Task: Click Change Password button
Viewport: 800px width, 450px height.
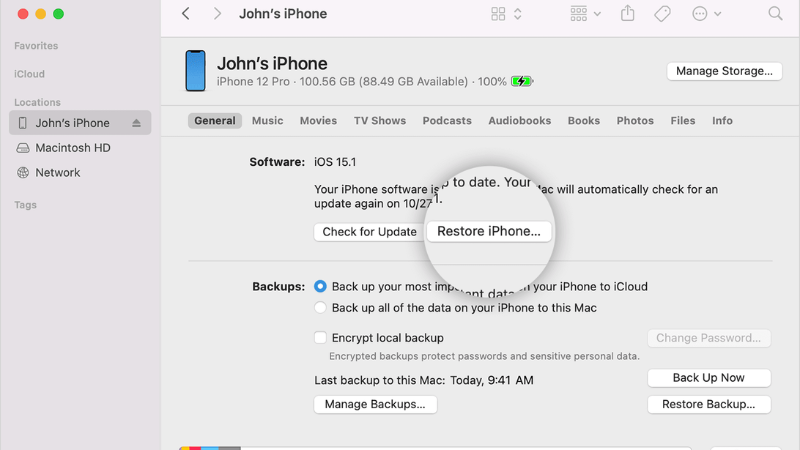Action: pyautogui.click(x=709, y=338)
